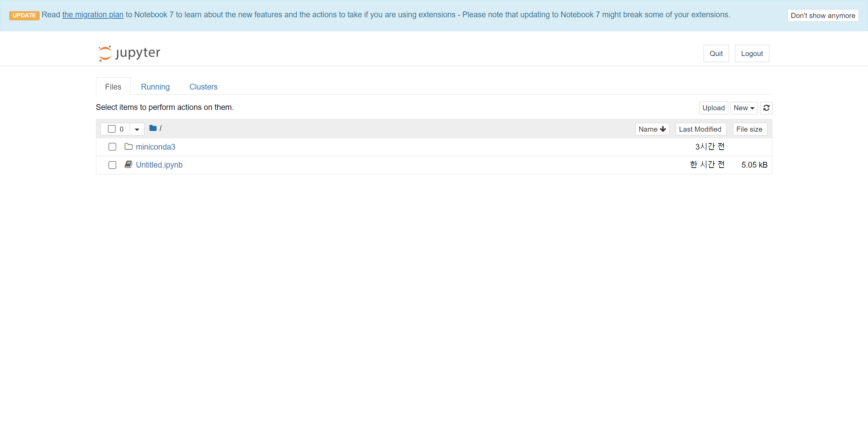Viewport: 868px width, 438px height.
Task: Switch to the Clusters tab
Action: pos(203,87)
